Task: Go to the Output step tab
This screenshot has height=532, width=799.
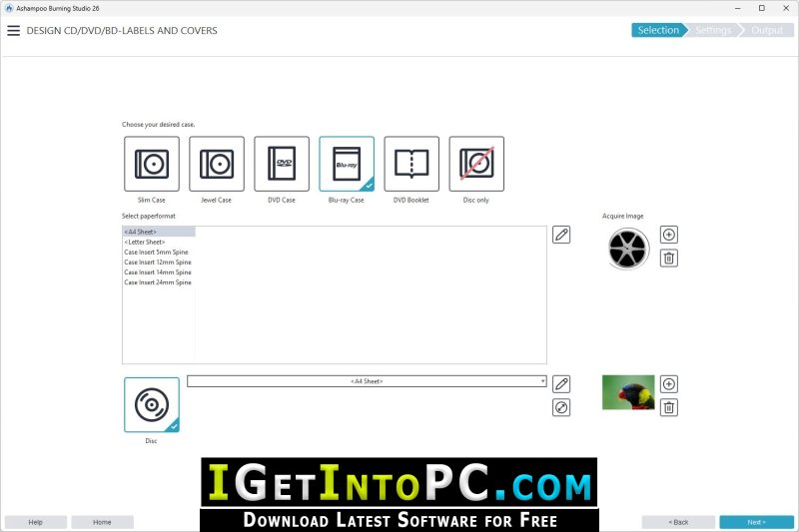Action: tap(766, 31)
